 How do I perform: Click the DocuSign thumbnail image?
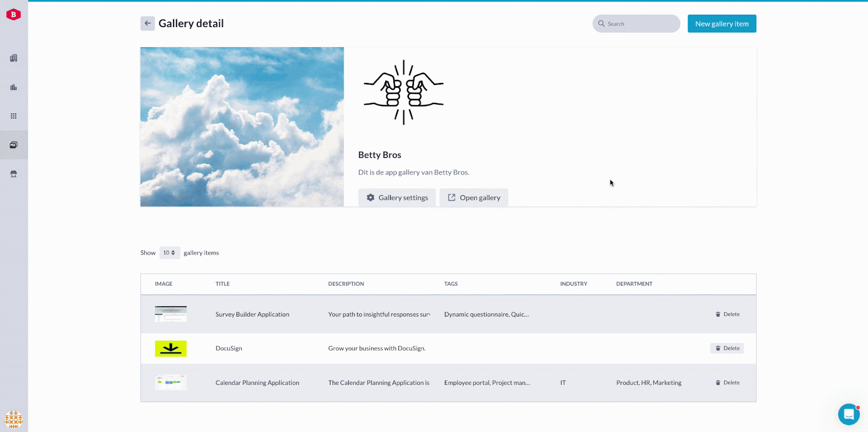point(171,349)
